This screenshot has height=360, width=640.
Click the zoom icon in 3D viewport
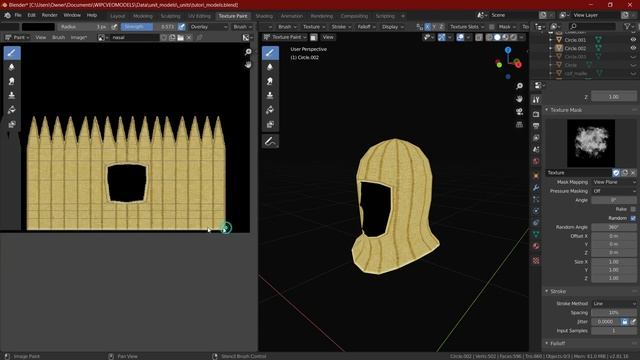coord(519,86)
